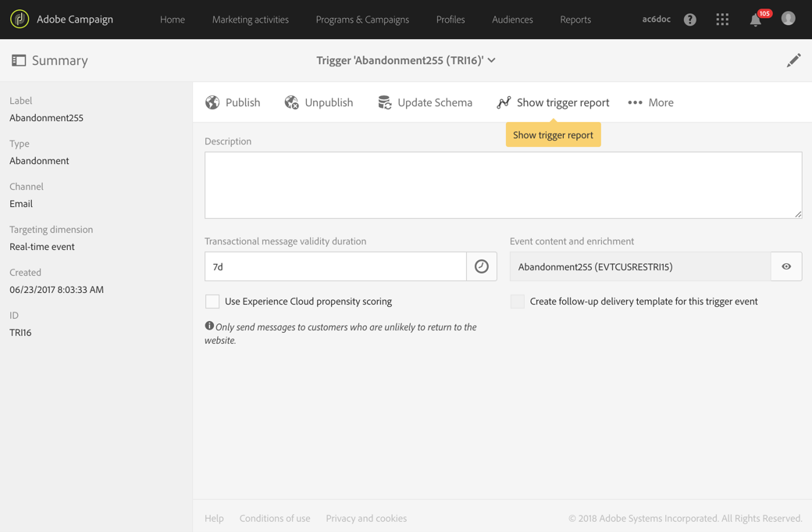Click the Event content field Abandonment255 (EVTCUSRESTRI15)
Viewport: 812px width, 532px height.
[x=640, y=266]
